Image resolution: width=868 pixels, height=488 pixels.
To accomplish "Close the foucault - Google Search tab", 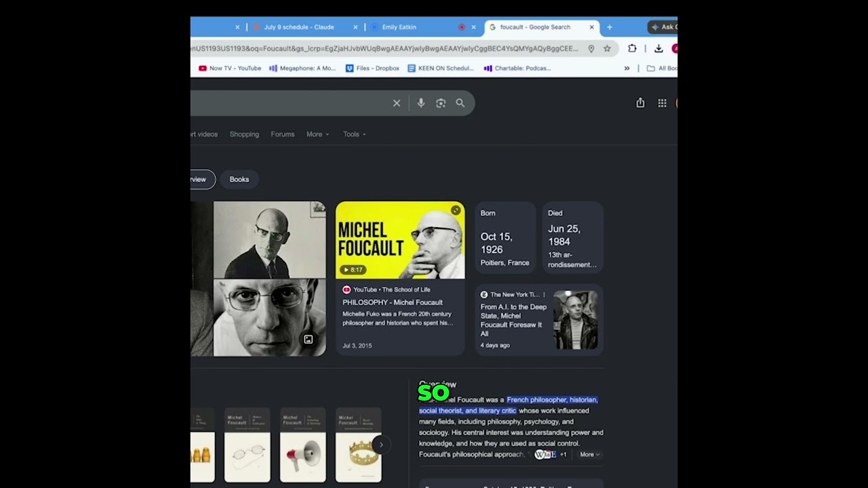I will pyautogui.click(x=591, y=27).
